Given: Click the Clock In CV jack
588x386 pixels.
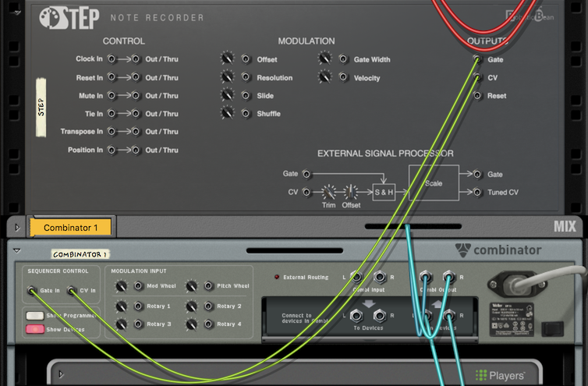Looking at the screenshot, I should point(112,59).
